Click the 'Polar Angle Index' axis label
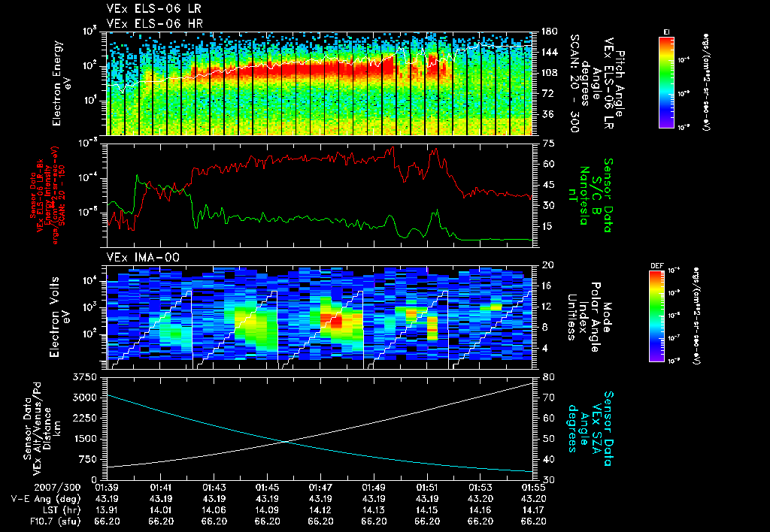The height and width of the screenshot is (532, 770). (x=588, y=316)
